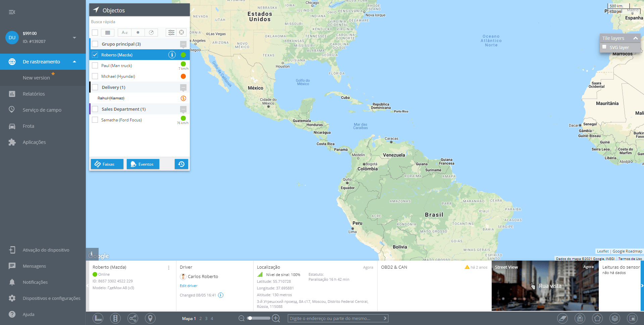Zoom in with the plus magnifier
The height and width of the screenshot is (325, 644).
[276, 318]
